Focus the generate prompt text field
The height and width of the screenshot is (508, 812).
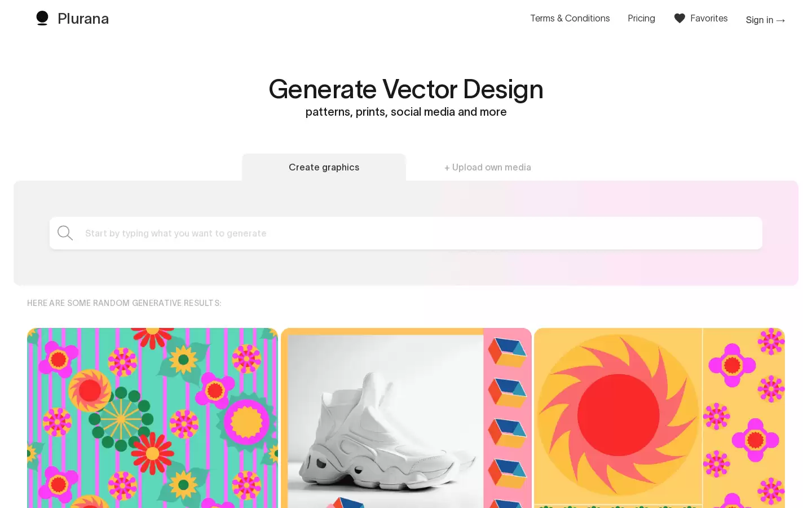(x=406, y=233)
